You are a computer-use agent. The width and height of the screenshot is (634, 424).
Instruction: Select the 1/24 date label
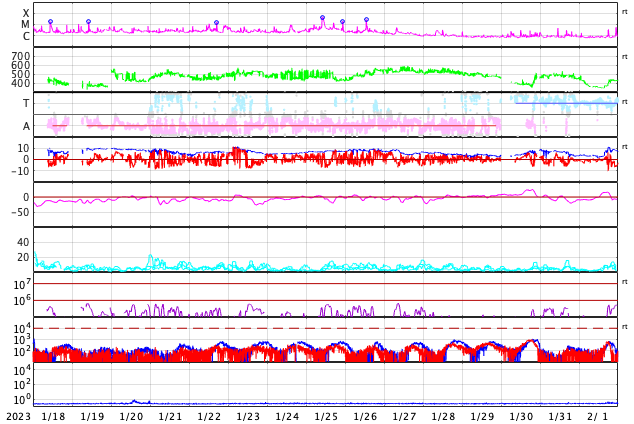tap(287, 416)
